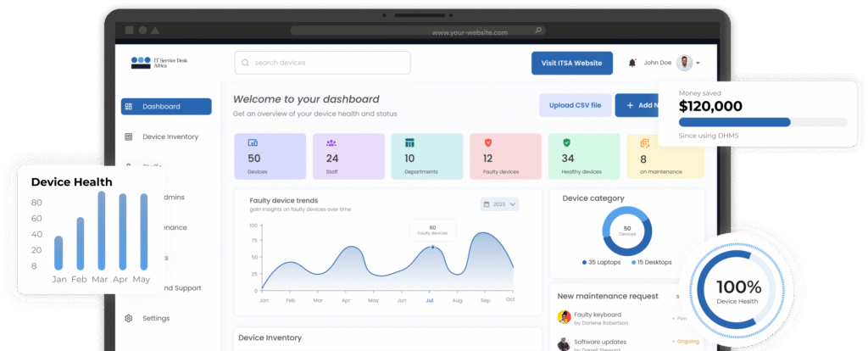Go to Device Inventory in the sidebar
This screenshot has width=868, height=351.
point(170,136)
